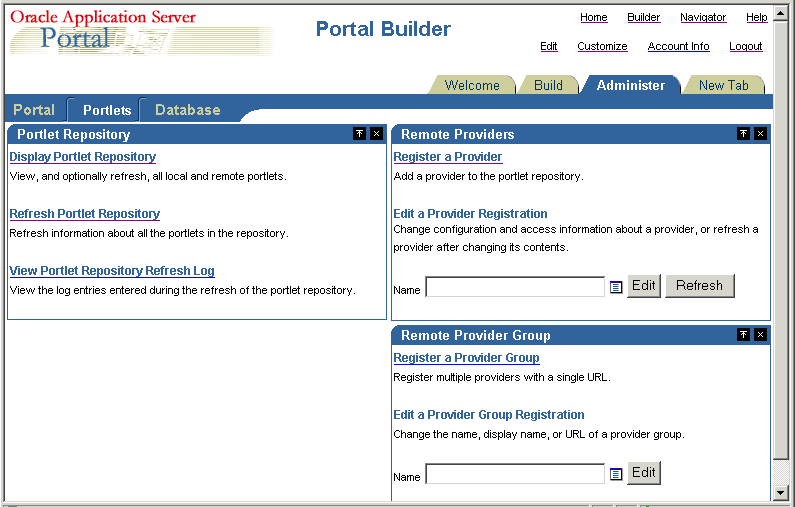Image resolution: width=795 pixels, height=507 pixels.
Task: Open Display Portlet Repository link
Action: point(83,157)
